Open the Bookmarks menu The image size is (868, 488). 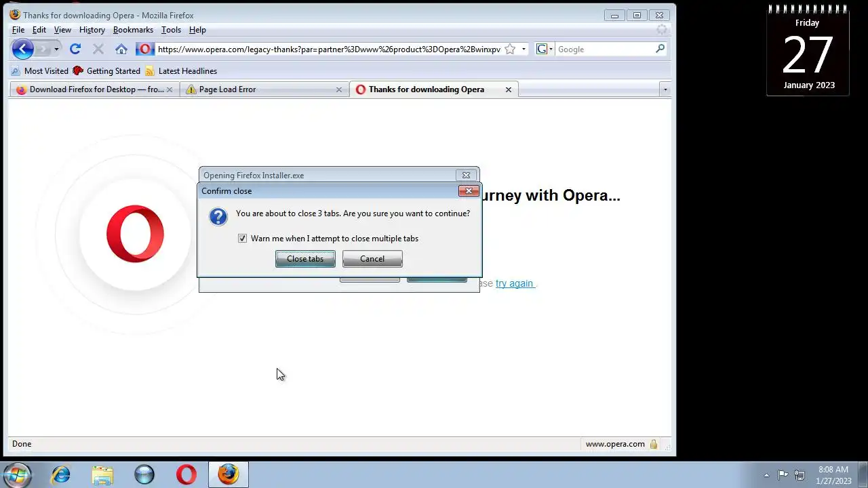(133, 30)
